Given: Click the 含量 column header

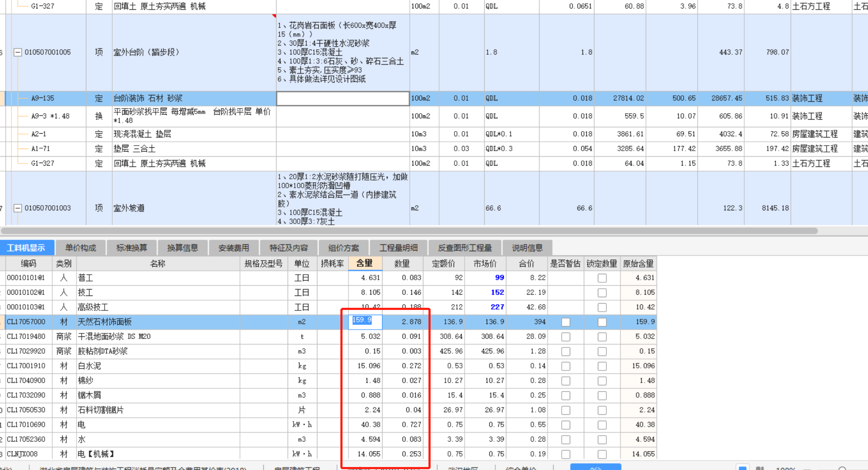Looking at the screenshot, I should (x=365, y=264).
